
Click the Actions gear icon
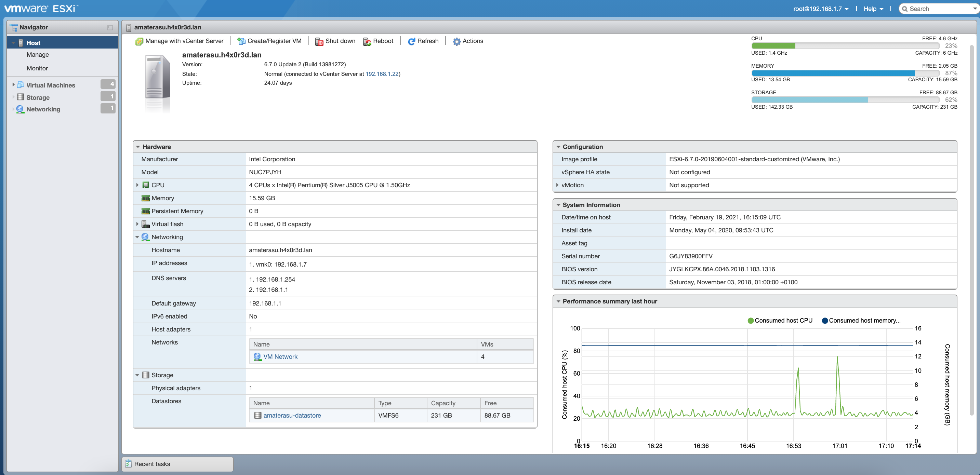point(456,41)
